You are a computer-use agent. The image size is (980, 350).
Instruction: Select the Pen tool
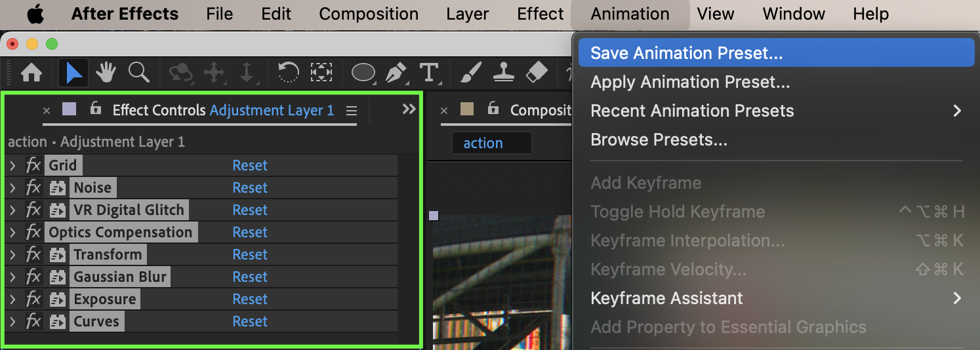(x=396, y=72)
